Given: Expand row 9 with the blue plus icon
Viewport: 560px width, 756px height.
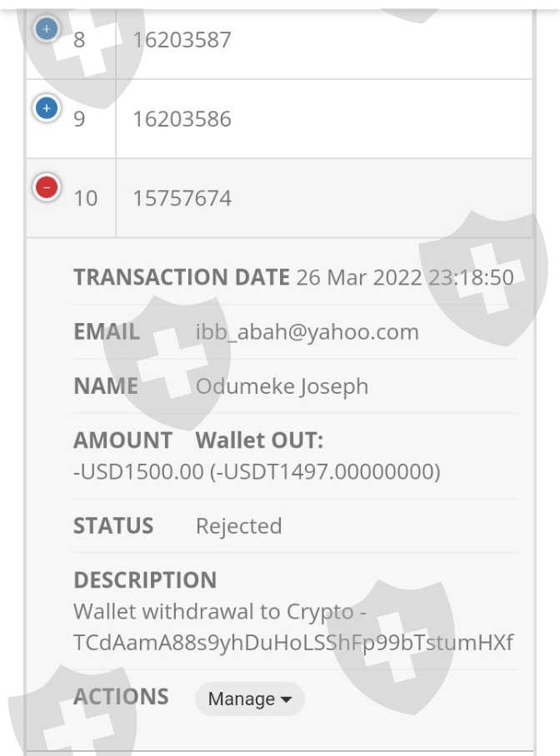Looking at the screenshot, I should pos(47,108).
